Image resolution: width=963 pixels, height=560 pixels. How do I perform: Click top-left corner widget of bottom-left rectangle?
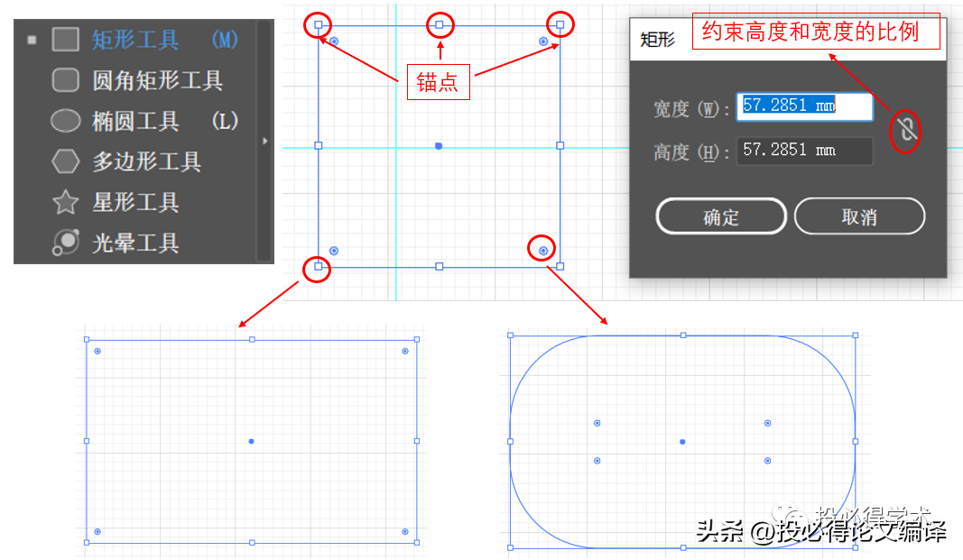pyautogui.click(x=97, y=352)
